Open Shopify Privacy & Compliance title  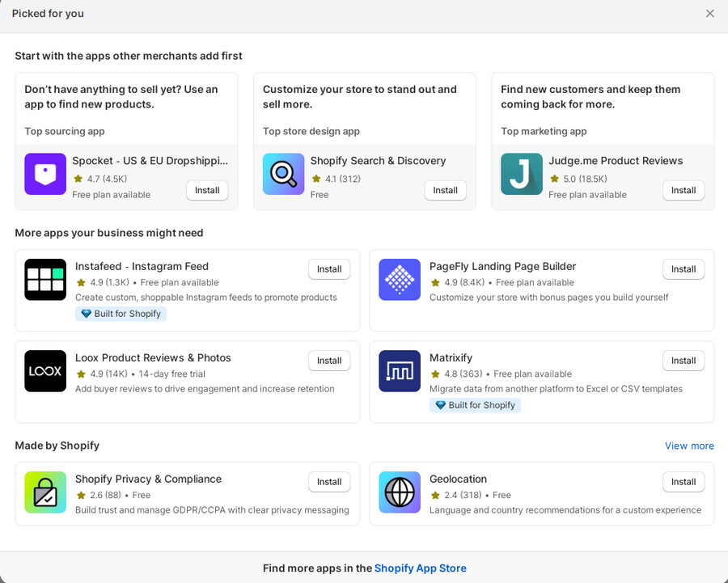(148, 479)
